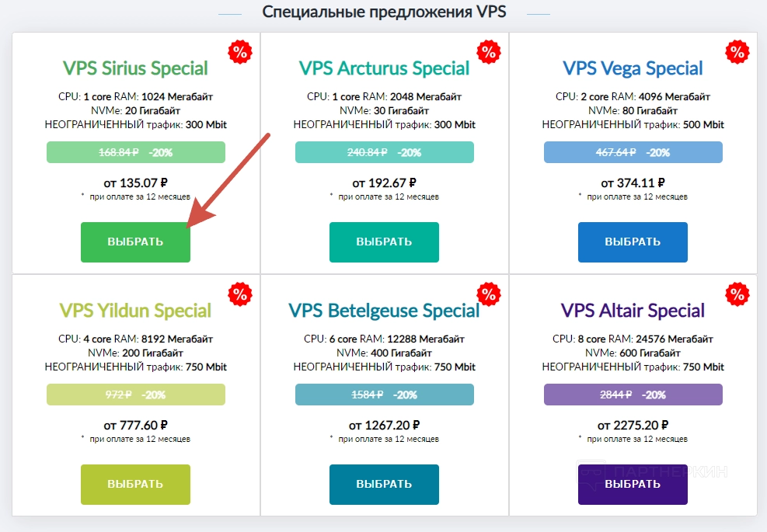
Task: Open the VPS Arcturus Special heading
Action: (384, 68)
